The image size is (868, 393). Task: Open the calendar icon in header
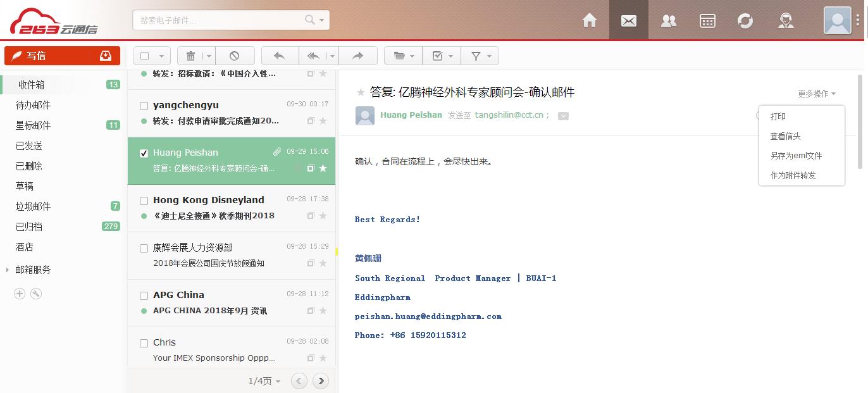[707, 21]
